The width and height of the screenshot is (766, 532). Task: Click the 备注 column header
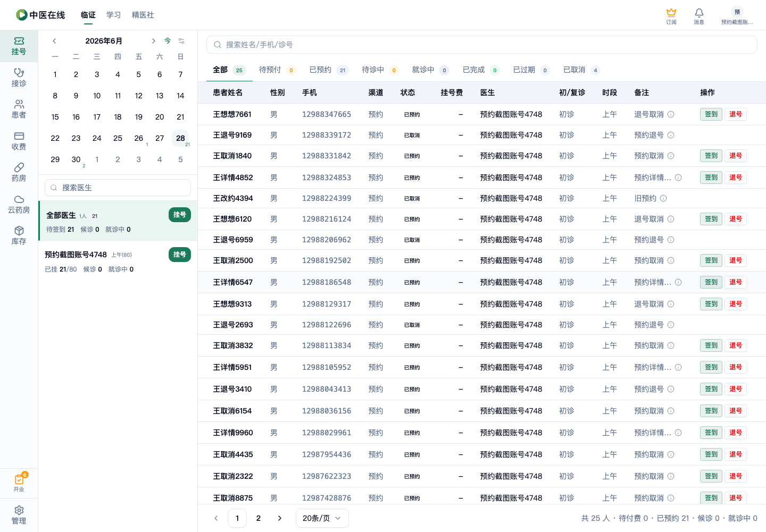[x=642, y=92]
